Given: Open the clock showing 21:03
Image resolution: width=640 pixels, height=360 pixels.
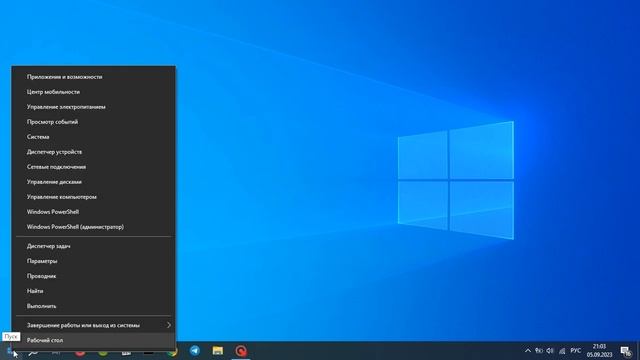Looking at the screenshot, I should 599,351.
